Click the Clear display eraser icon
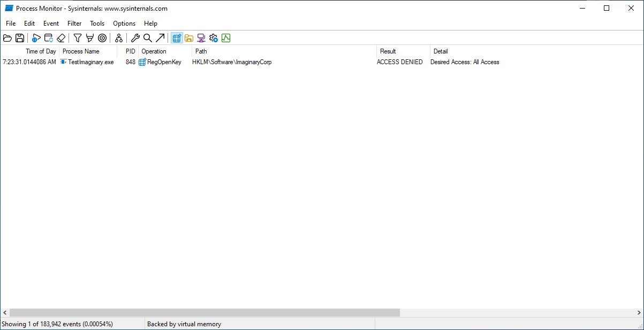The image size is (644, 330). (x=61, y=38)
